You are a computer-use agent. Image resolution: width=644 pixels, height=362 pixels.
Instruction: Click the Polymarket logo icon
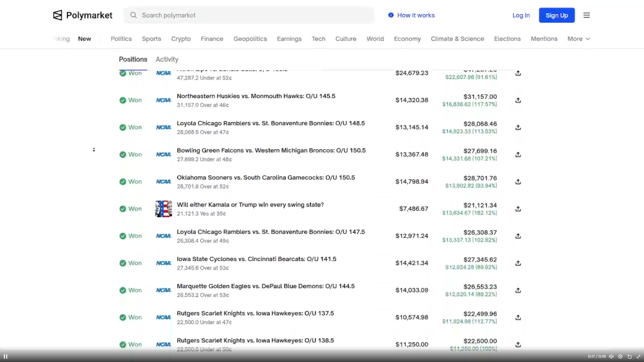pyautogui.click(x=58, y=15)
